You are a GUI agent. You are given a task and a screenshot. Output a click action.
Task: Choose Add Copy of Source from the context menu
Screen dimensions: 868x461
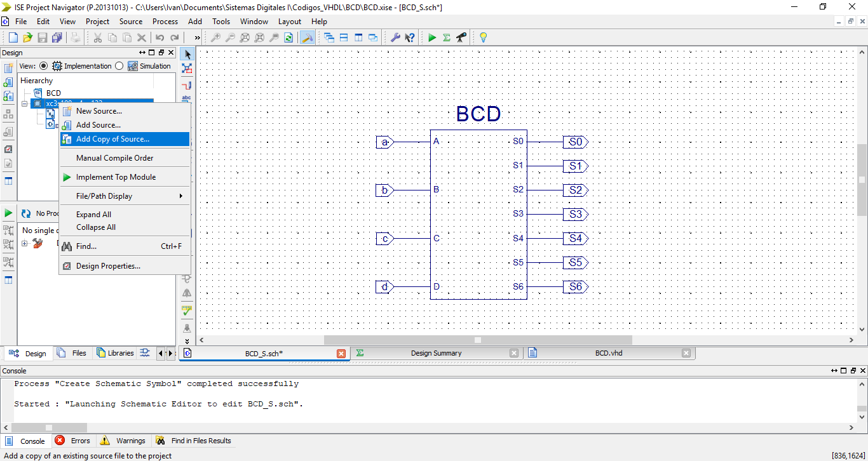[114, 139]
